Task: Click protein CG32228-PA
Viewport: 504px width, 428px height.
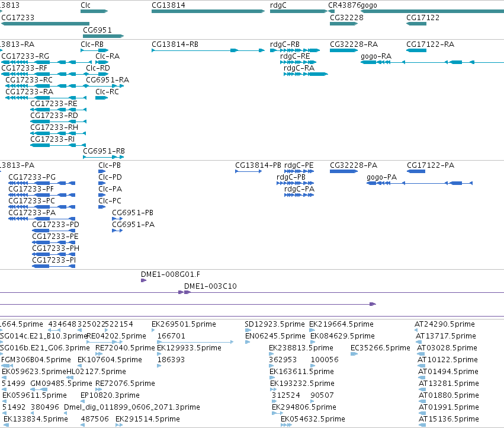Action: pyautogui.click(x=344, y=171)
